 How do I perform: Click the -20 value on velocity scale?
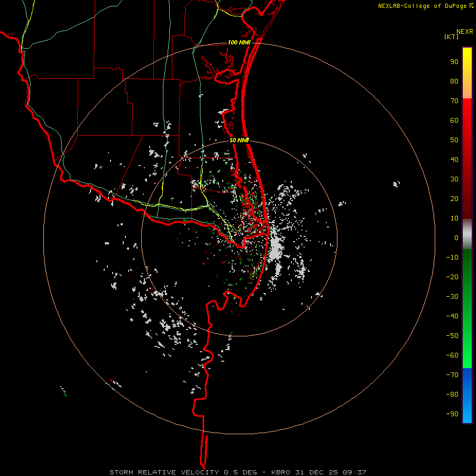452,277
